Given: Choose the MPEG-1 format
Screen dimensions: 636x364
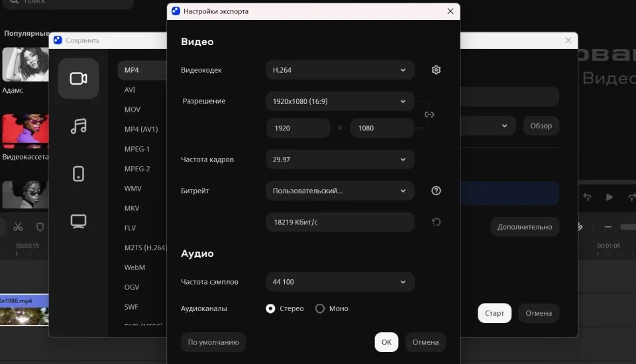Looking at the screenshot, I should coord(137,149).
